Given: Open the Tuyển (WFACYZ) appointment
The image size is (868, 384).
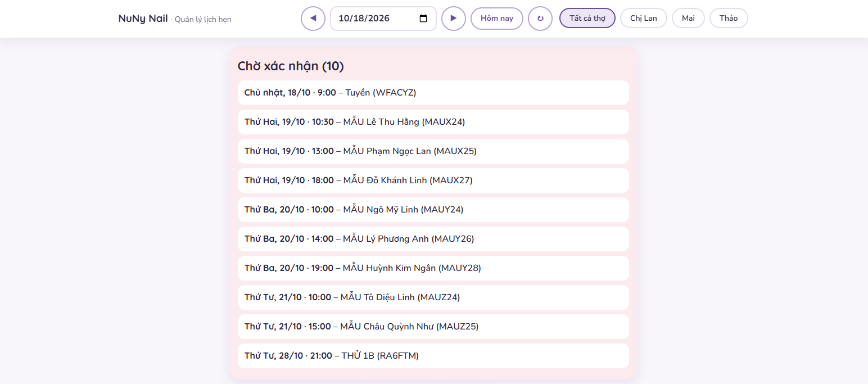Looking at the screenshot, I should click(433, 93).
